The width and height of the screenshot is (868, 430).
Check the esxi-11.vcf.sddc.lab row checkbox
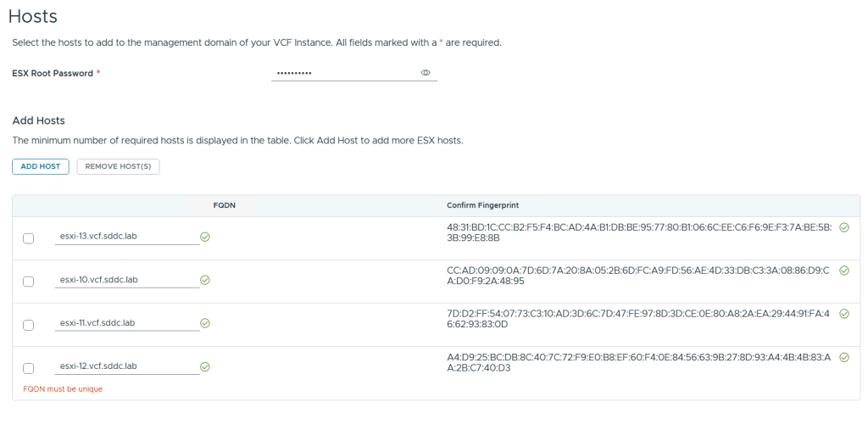[x=29, y=325]
